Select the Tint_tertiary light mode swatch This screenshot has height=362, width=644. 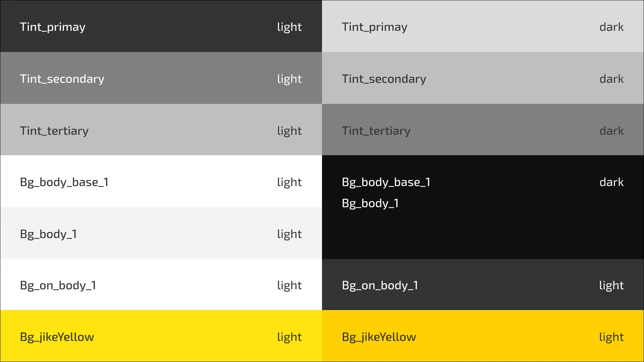(161, 130)
